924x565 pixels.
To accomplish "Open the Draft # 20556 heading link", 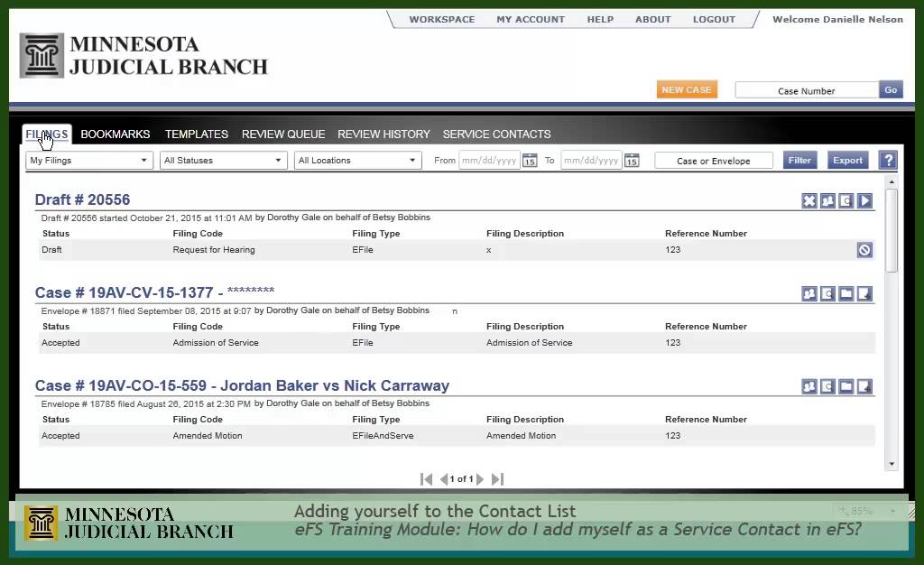I will point(82,199).
